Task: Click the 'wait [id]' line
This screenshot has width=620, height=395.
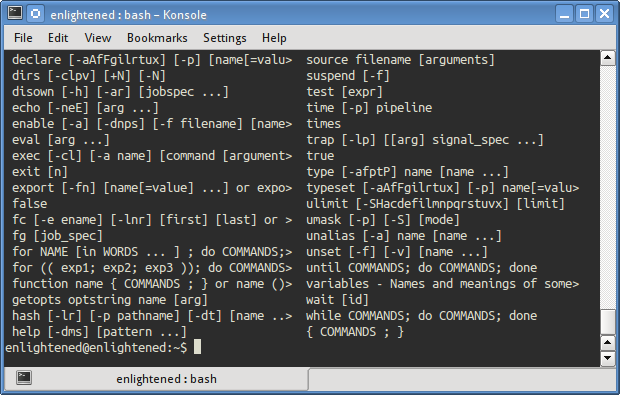Action: tap(337, 300)
